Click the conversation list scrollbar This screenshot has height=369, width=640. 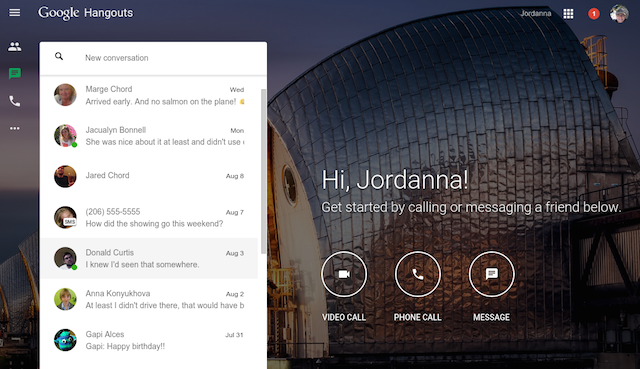click(263, 171)
